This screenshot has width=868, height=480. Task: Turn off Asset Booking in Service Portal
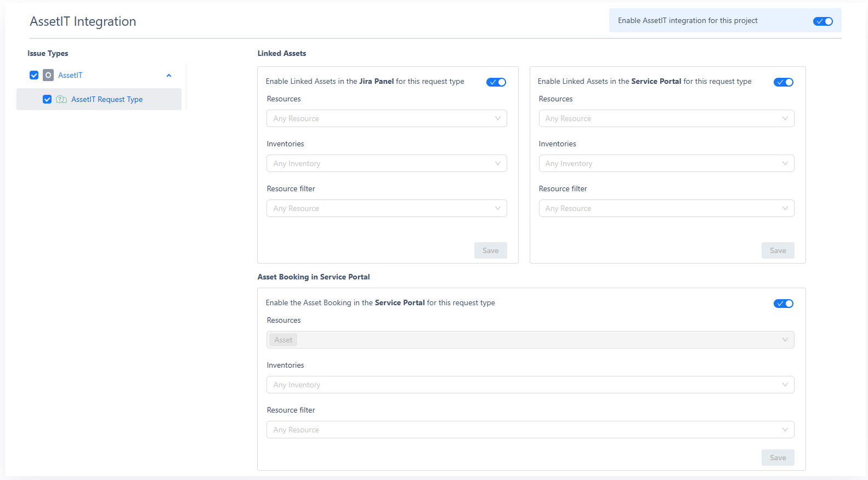coord(783,304)
